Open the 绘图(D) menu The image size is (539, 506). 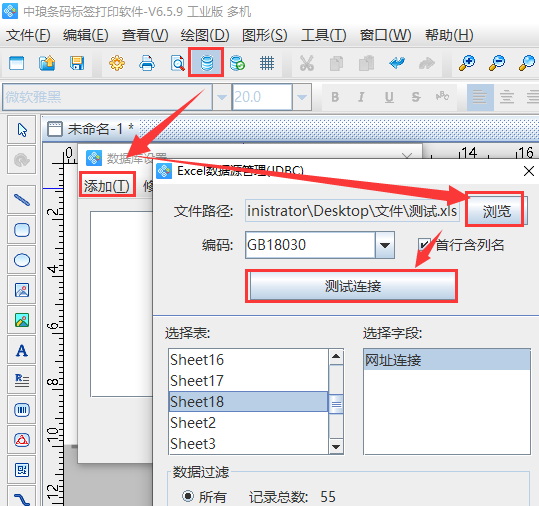205,35
